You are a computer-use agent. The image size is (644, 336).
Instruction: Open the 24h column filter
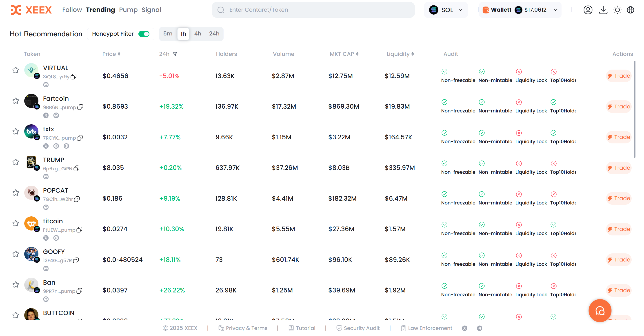pos(175,54)
